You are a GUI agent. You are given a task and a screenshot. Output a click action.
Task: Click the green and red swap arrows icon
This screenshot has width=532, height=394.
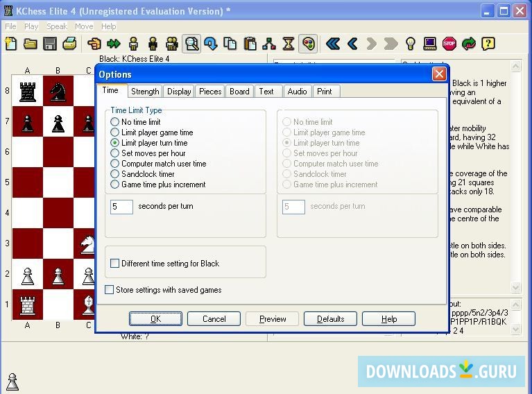coord(469,44)
